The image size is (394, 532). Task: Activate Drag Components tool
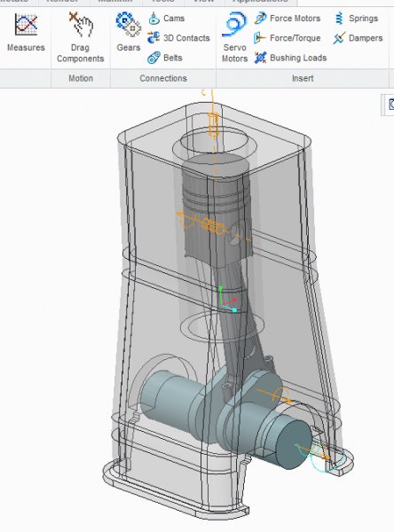(81, 37)
